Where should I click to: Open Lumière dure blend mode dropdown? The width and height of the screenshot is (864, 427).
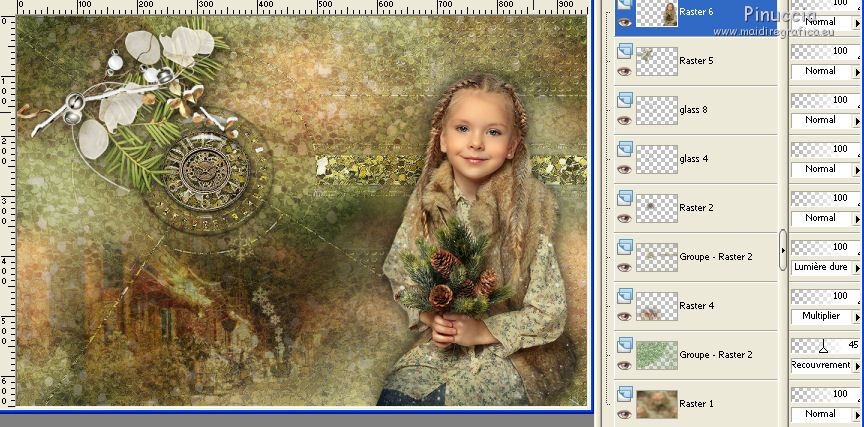point(826,267)
